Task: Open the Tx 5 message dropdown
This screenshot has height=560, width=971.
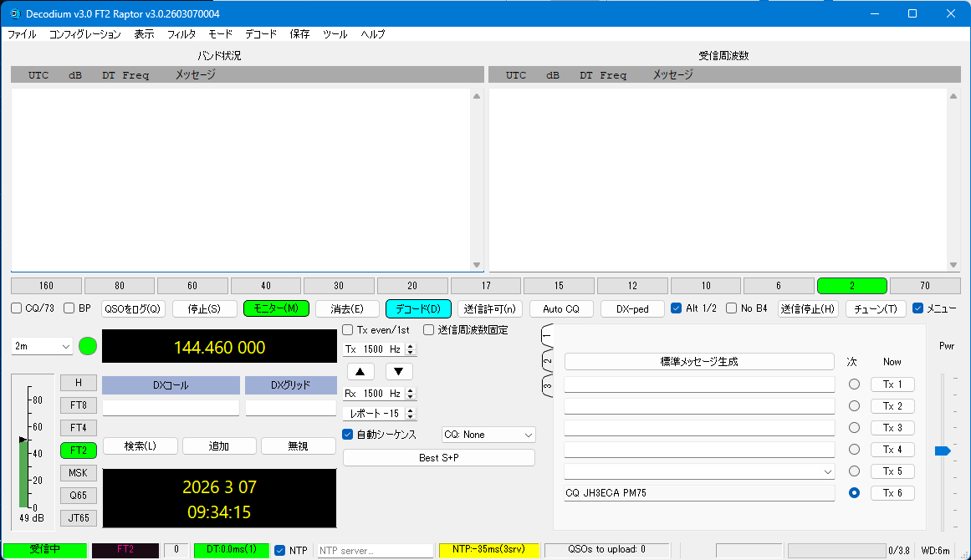Action: [x=828, y=471]
